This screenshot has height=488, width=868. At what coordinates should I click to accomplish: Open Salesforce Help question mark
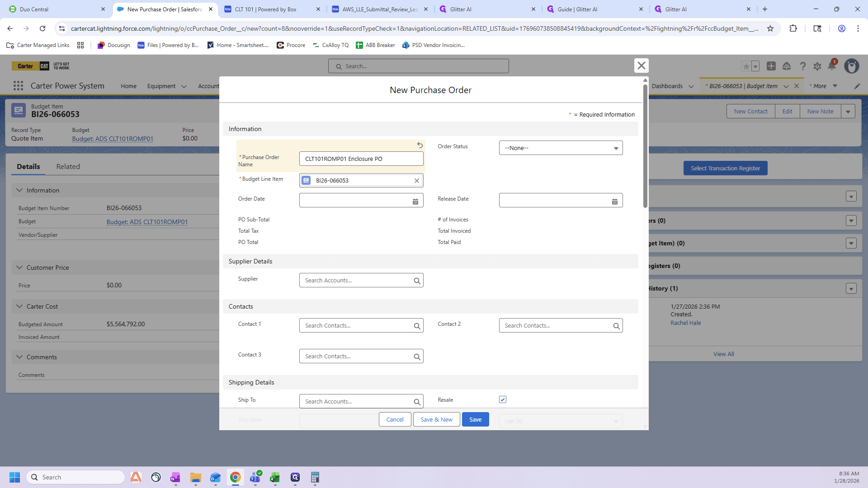[x=802, y=66]
